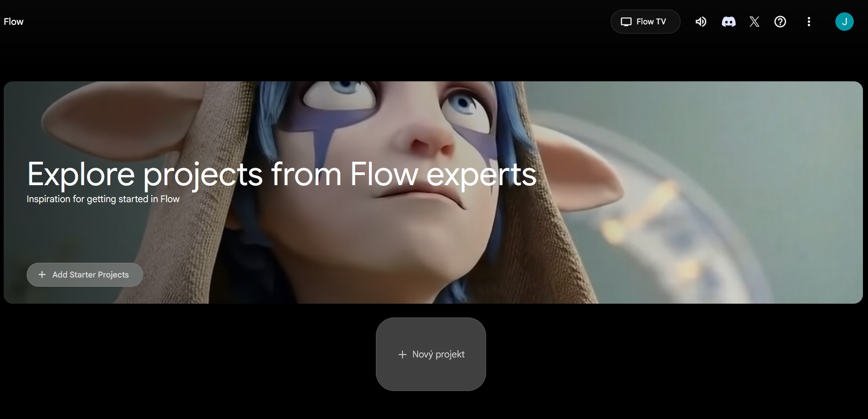This screenshot has height=419, width=868.
Task: Open the three-dot more options menu
Action: (x=809, y=22)
